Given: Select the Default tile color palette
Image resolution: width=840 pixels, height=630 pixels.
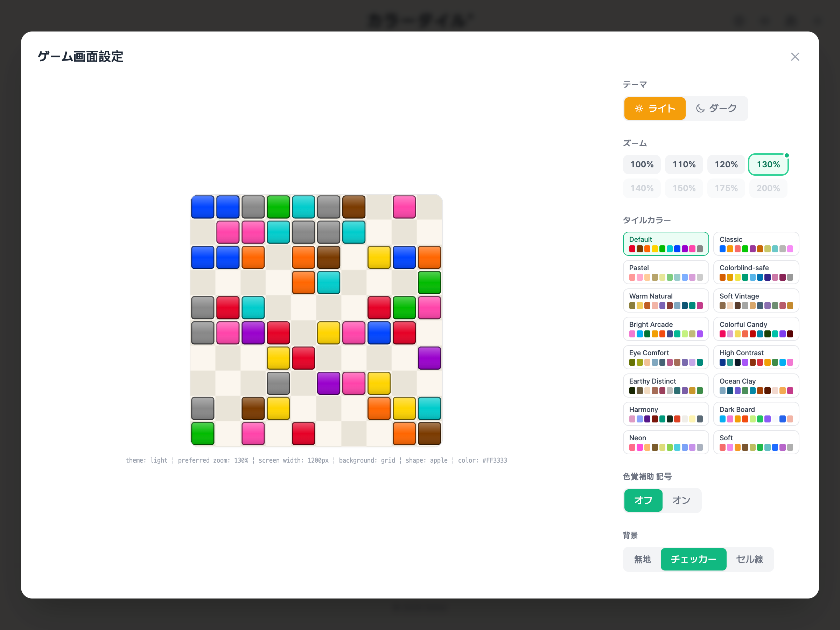Looking at the screenshot, I should coord(666,244).
